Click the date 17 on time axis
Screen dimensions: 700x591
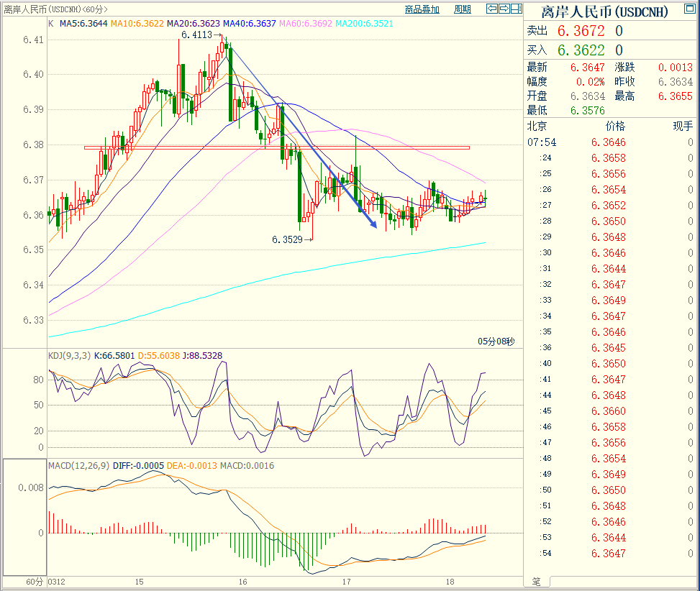coord(346,581)
